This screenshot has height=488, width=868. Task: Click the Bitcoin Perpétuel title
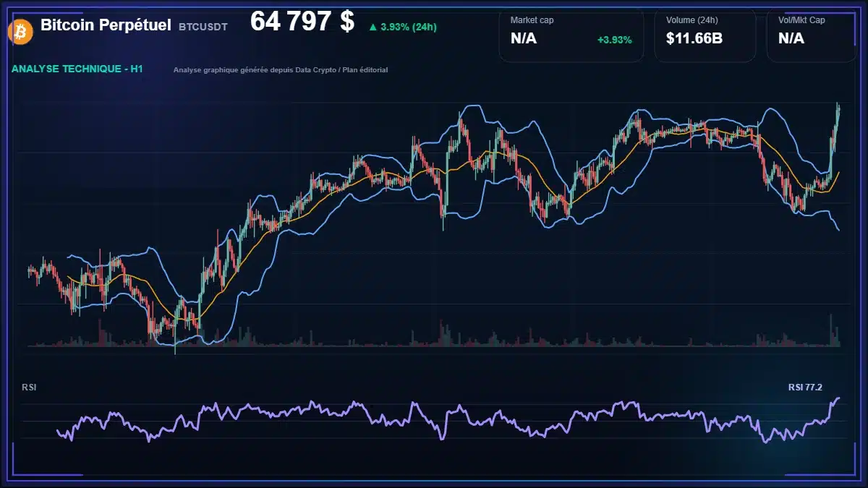coord(106,25)
